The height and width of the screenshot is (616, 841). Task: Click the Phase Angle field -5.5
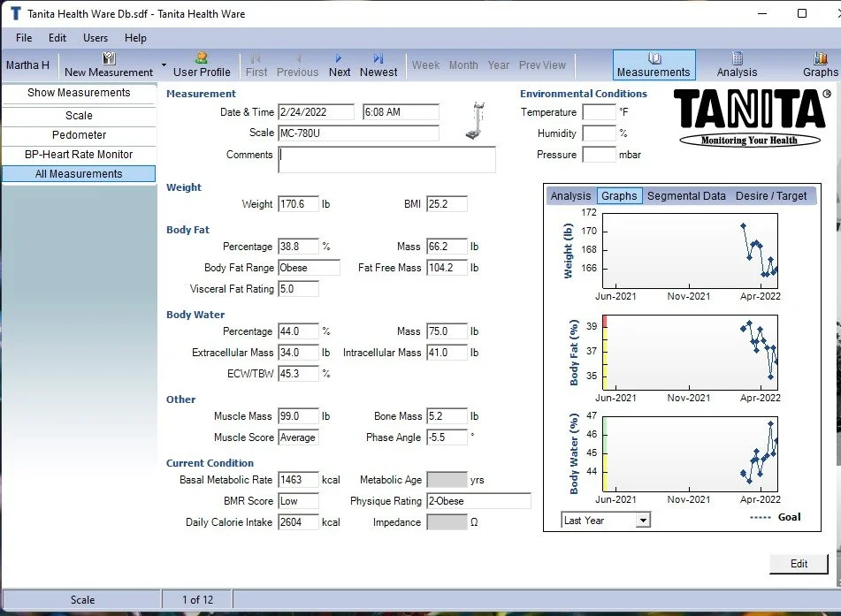[447, 437]
